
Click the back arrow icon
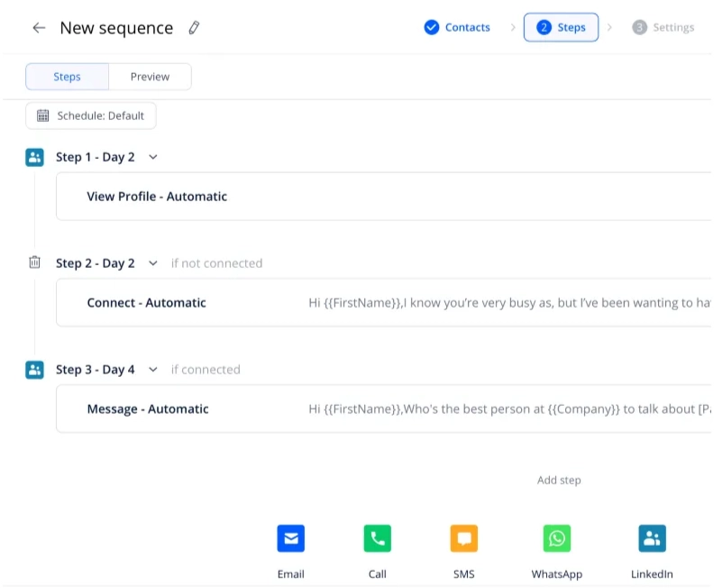pos(39,28)
